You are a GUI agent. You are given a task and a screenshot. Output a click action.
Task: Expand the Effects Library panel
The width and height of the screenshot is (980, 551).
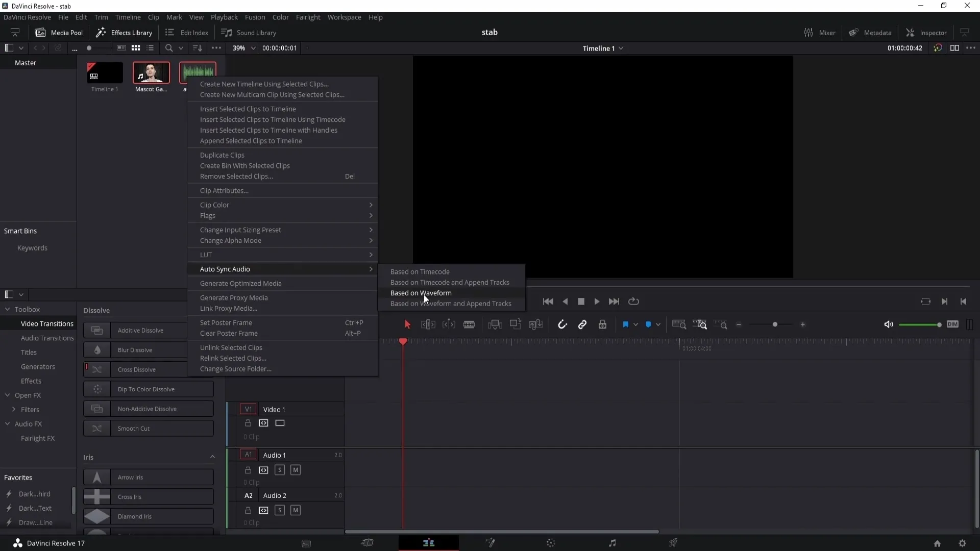9,294
